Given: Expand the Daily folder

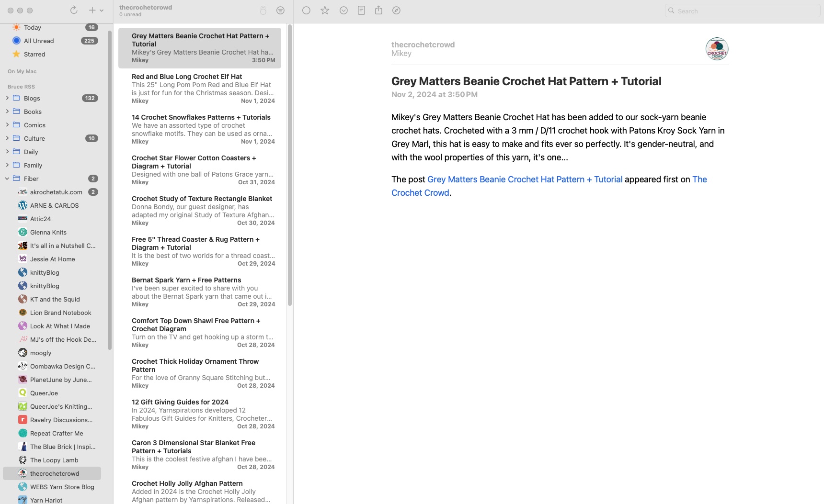Looking at the screenshot, I should point(7,152).
